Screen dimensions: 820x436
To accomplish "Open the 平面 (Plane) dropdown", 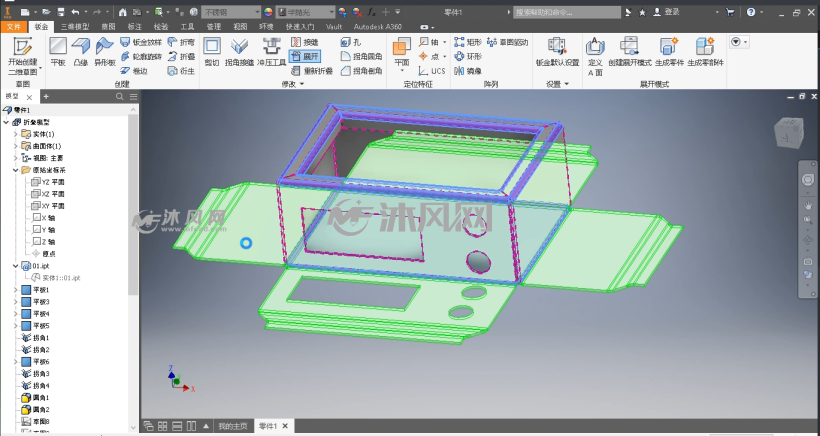I will 402,72.
